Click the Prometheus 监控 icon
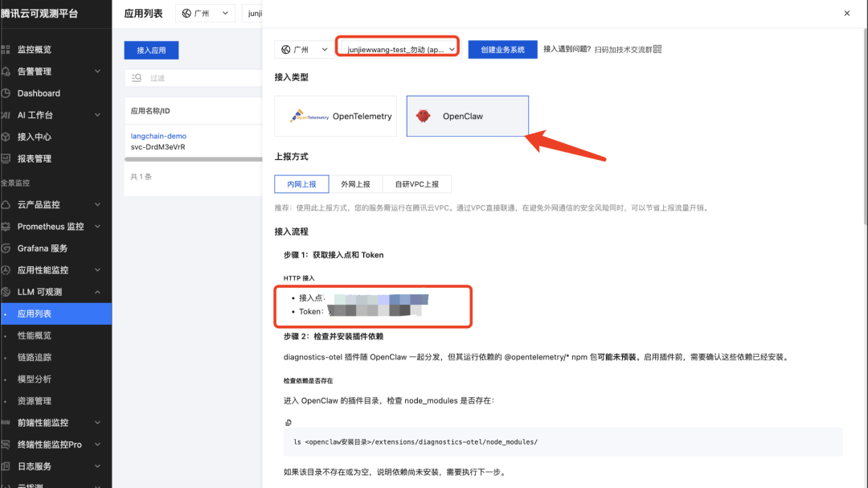The width and height of the screenshot is (868, 488). pos(6,226)
